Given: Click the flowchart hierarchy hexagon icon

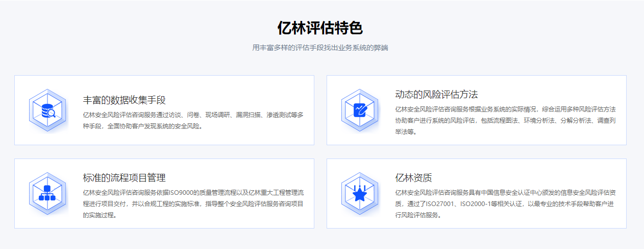Looking at the screenshot, I should 47,193.
